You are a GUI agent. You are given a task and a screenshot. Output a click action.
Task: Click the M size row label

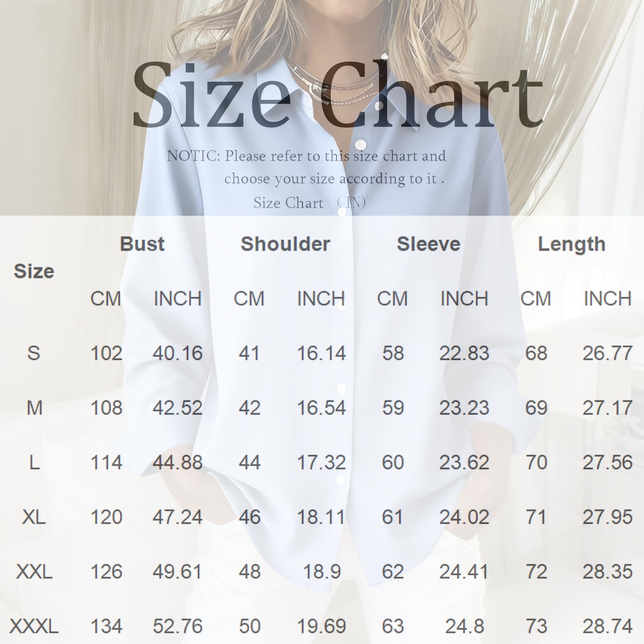pyautogui.click(x=34, y=408)
